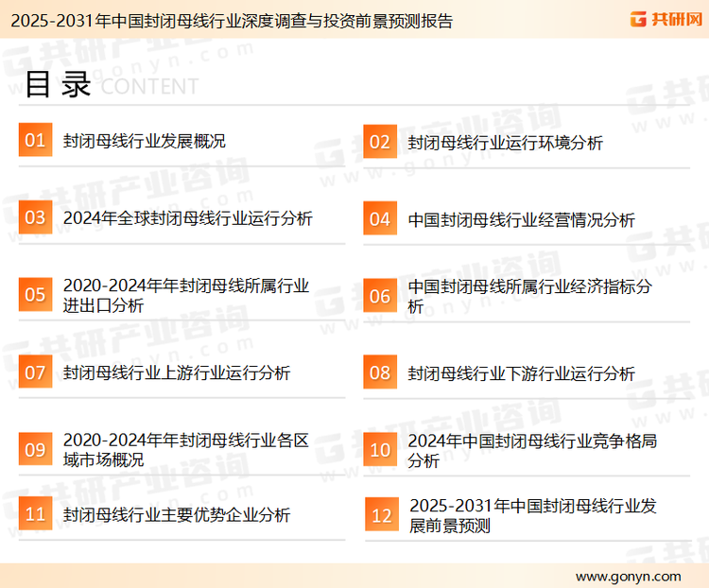The image size is (709, 588).
Task: Click the 目录 heading
Action: click(58, 84)
